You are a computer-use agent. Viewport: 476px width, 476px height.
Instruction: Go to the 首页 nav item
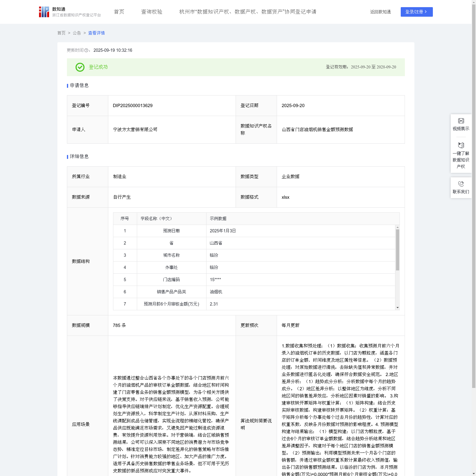click(x=119, y=12)
